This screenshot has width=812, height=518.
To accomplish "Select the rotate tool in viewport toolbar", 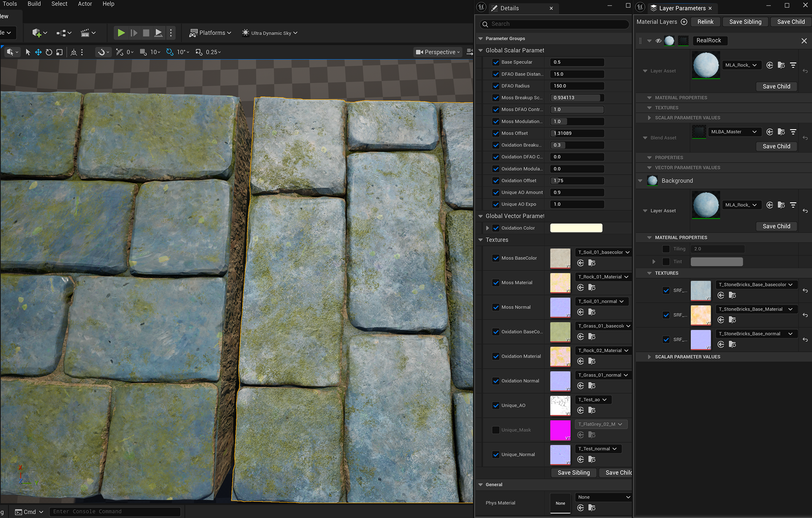I will click(49, 52).
